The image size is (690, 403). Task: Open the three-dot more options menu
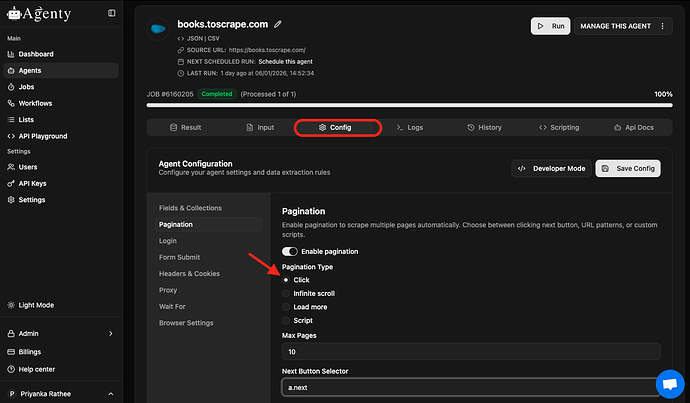663,26
